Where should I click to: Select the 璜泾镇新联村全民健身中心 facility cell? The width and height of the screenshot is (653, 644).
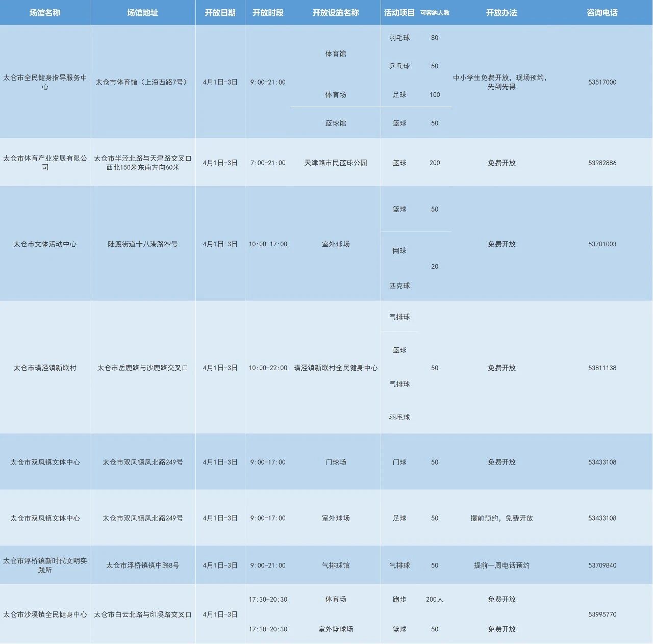pyautogui.click(x=336, y=368)
